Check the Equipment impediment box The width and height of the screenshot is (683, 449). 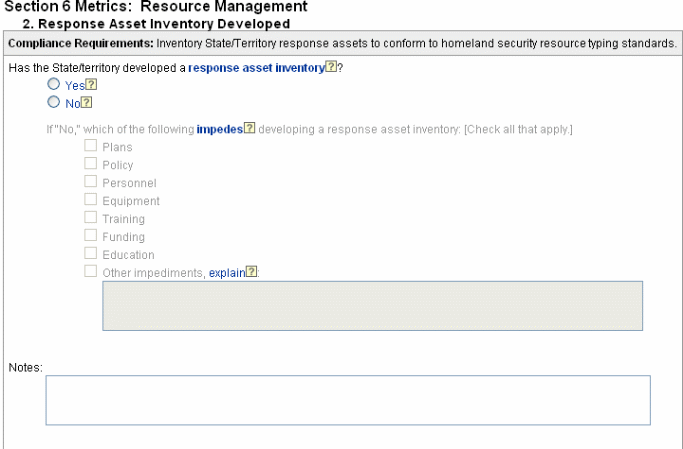[x=91, y=199]
